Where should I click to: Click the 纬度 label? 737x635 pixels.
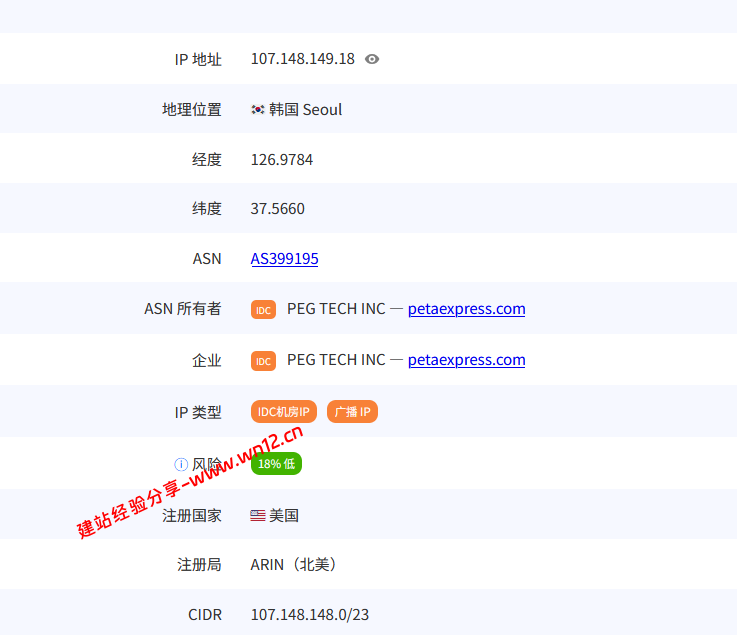pyautogui.click(x=207, y=209)
